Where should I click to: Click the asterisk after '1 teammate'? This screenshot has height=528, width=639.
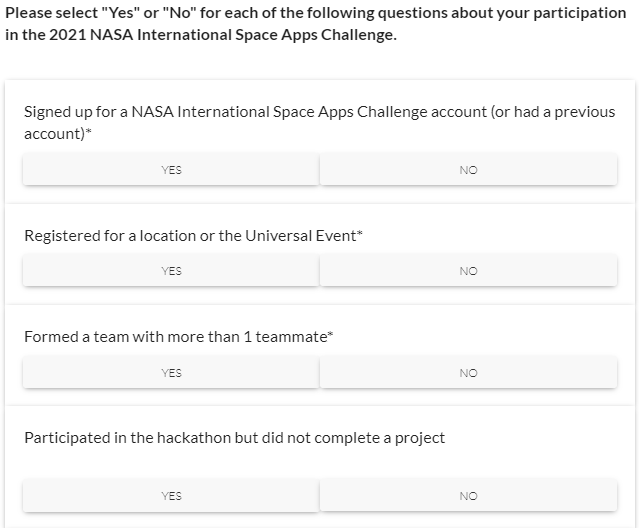[x=330, y=335]
